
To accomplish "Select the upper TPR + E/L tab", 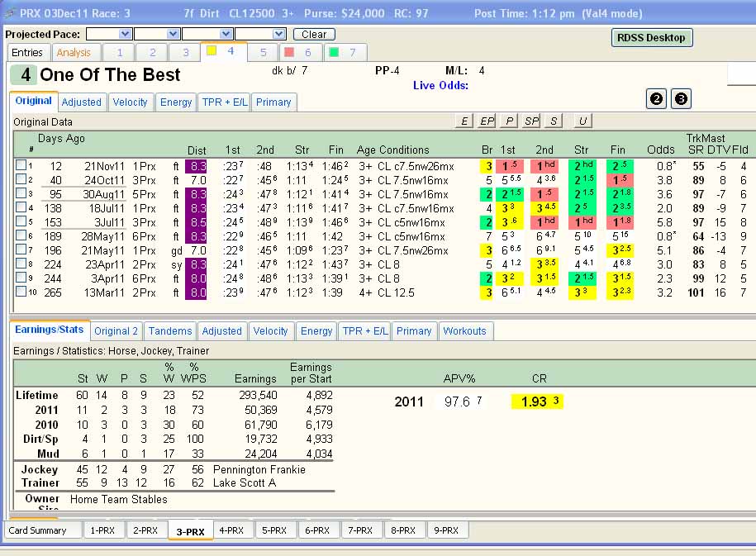I will [224, 102].
